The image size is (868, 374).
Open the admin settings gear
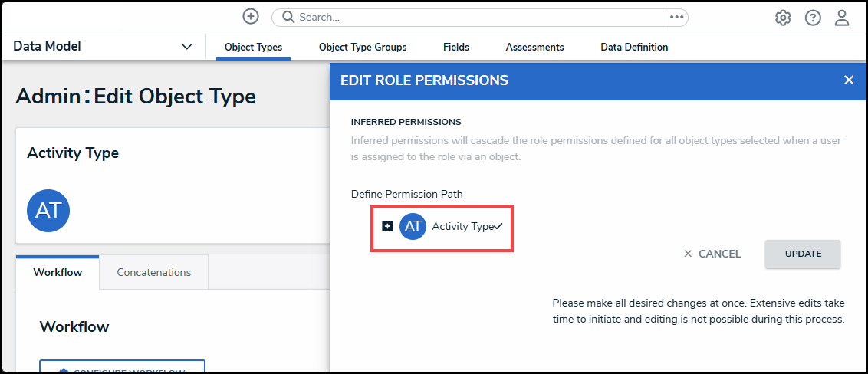click(x=783, y=18)
